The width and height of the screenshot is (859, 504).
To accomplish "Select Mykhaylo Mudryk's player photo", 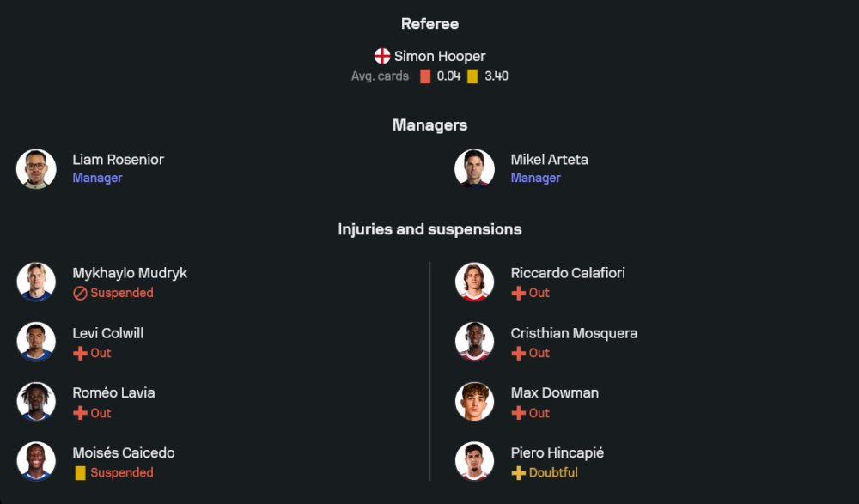I will click(36, 282).
